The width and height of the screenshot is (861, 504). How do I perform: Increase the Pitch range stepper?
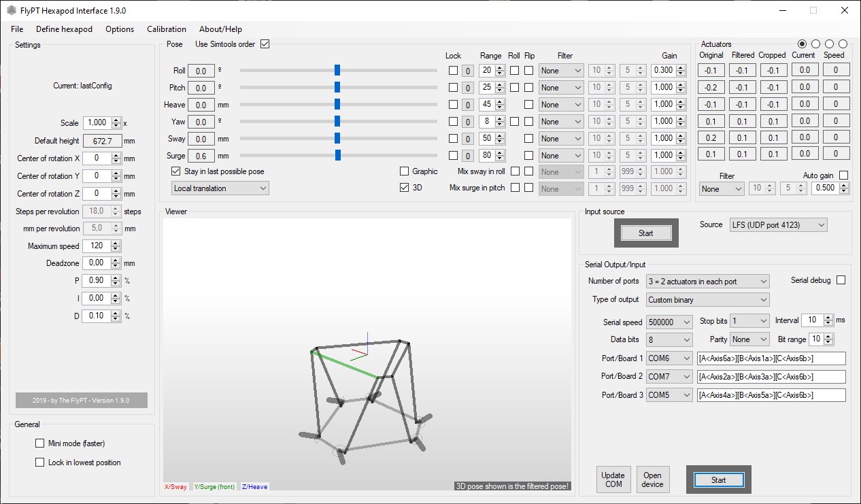(501, 85)
